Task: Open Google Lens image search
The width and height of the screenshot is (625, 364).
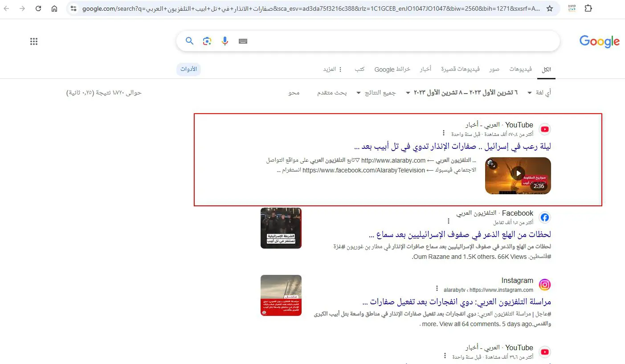Action: [x=207, y=41]
